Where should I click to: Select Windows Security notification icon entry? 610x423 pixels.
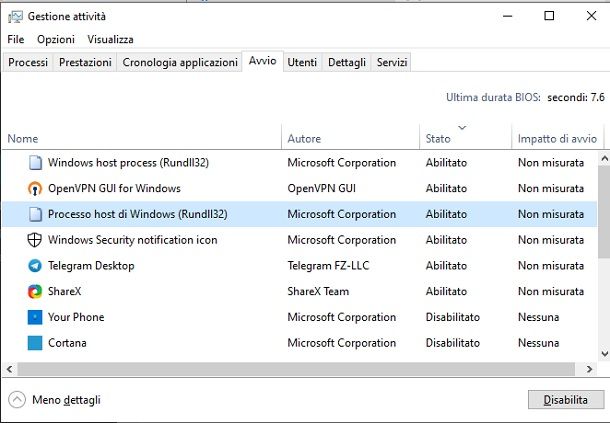tap(133, 240)
